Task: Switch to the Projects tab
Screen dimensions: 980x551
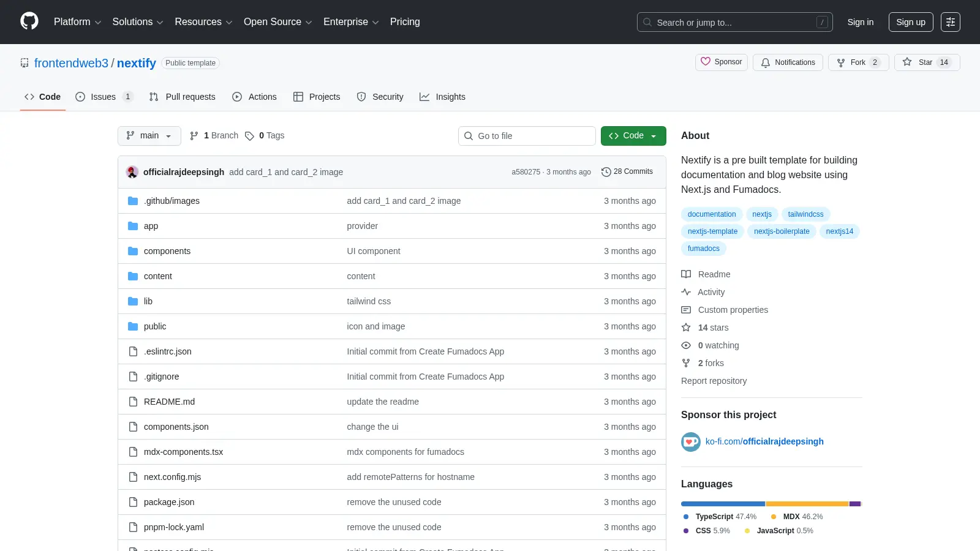Action: (x=317, y=97)
